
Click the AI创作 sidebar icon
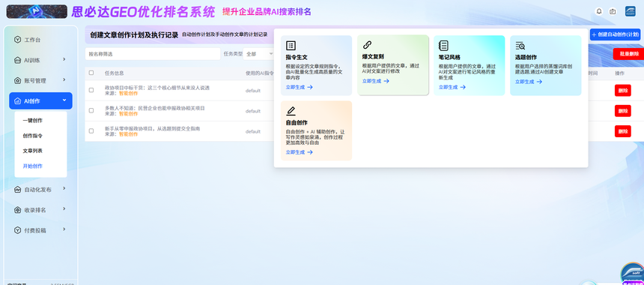coord(17,100)
